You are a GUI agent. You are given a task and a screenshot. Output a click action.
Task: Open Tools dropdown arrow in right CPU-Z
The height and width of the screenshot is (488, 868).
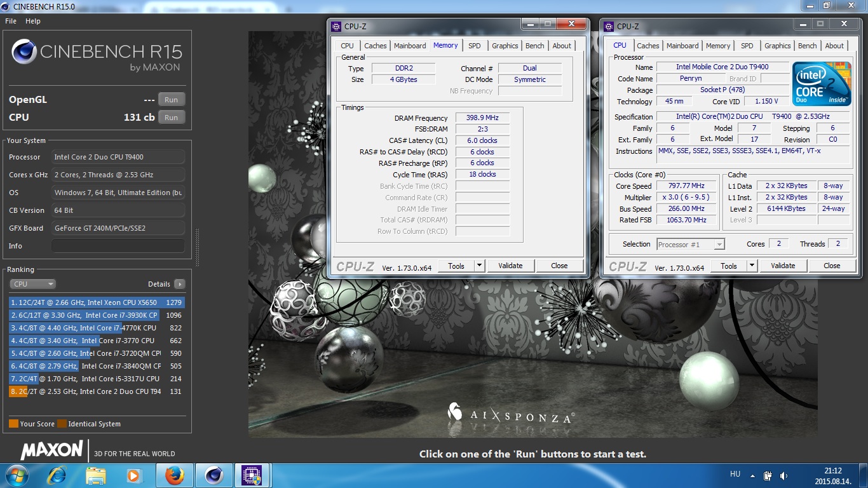752,266
